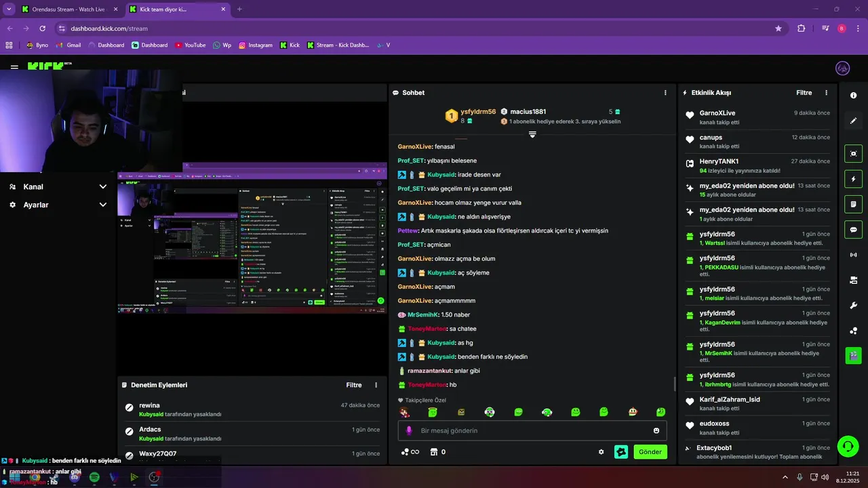Open the channel points infinity icon
Image resolution: width=868 pixels, height=488 pixels.
click(x=410, y=452)
